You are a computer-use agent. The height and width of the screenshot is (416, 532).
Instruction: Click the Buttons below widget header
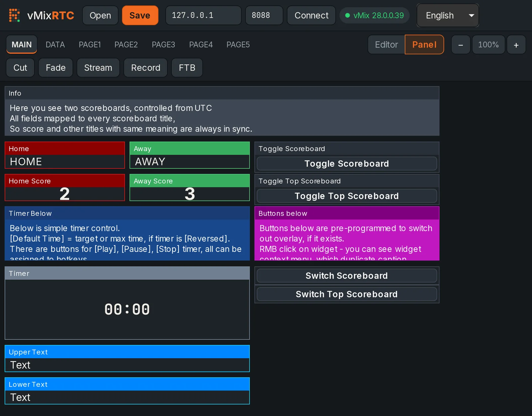tap(347, 213)
